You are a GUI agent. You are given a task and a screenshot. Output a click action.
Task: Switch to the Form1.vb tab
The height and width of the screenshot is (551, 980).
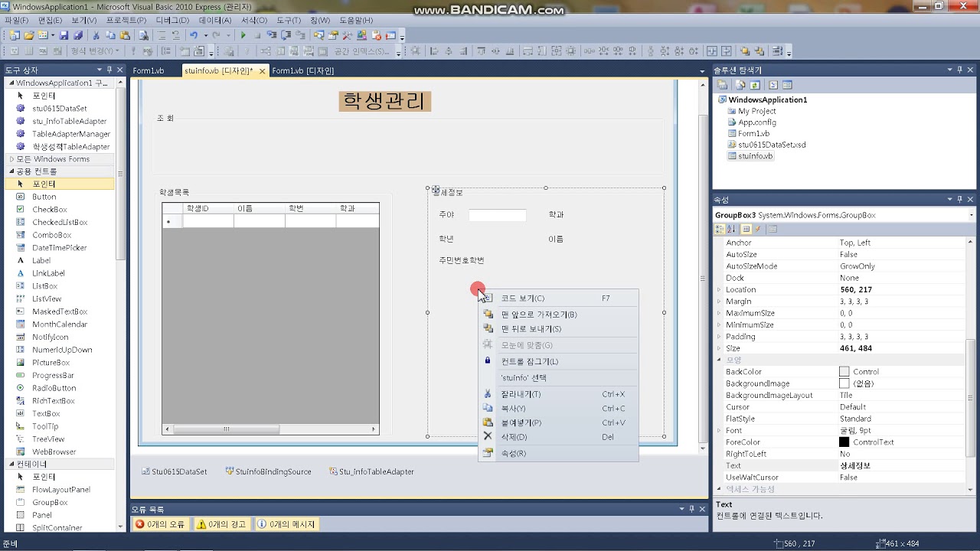click(149, 70)
